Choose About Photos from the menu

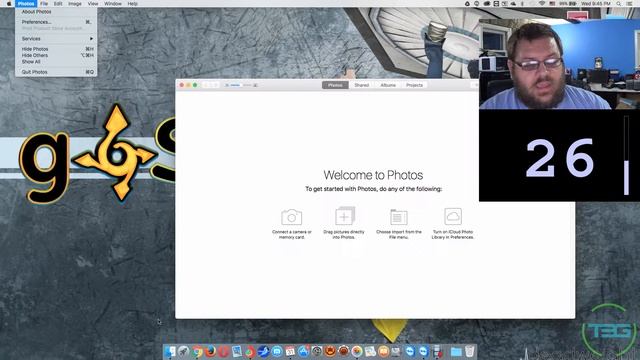click(x=56, y=12)
